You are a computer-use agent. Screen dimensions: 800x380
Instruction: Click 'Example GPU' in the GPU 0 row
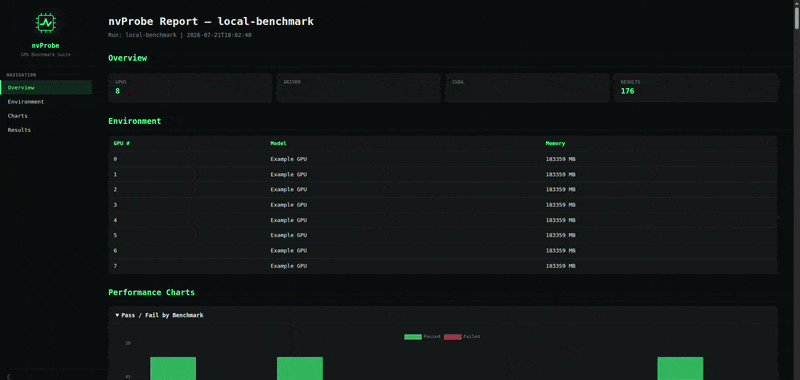click(x=289, y=159)
